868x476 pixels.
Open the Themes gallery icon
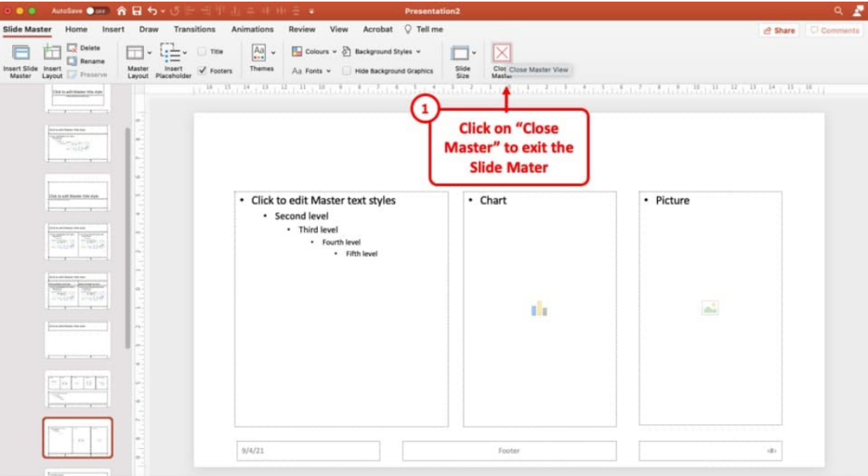pos(259,53)
